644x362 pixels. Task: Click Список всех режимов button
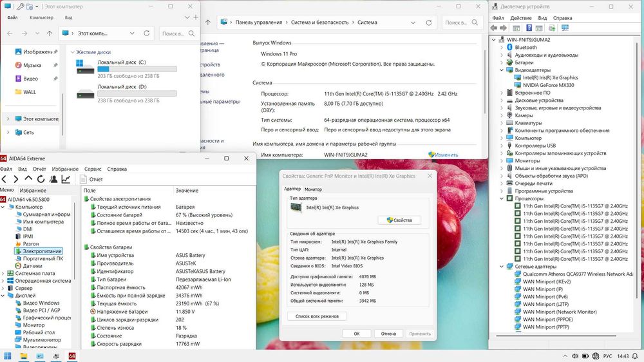click(317, 316)
